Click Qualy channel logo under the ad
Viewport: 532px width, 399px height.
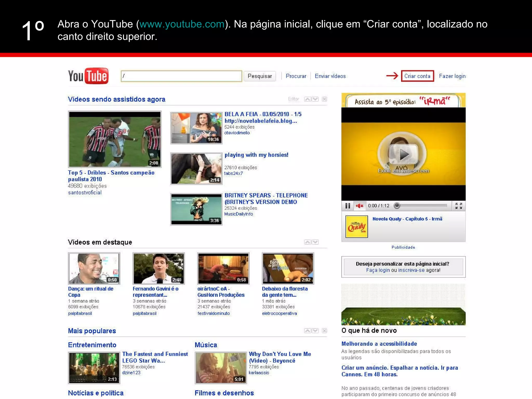tap(356, 227)
